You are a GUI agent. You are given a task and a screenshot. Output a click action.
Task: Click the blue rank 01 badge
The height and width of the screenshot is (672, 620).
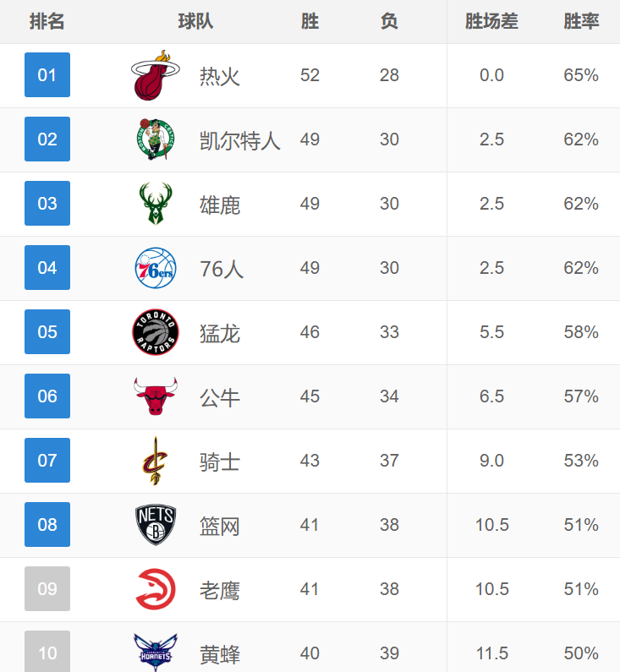(x=47, y=75)
